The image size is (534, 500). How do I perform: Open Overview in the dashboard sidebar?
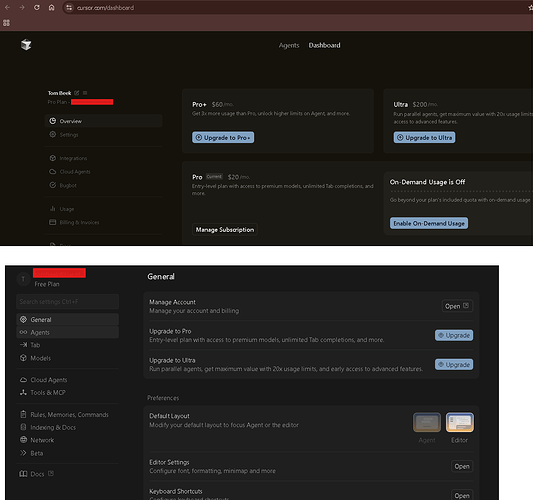point(104,121)
